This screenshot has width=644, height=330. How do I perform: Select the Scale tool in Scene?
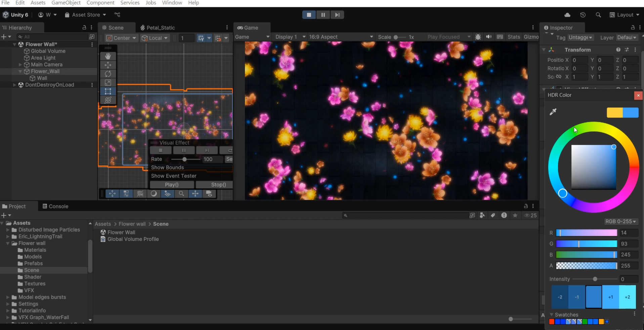[x=108, y=82]
